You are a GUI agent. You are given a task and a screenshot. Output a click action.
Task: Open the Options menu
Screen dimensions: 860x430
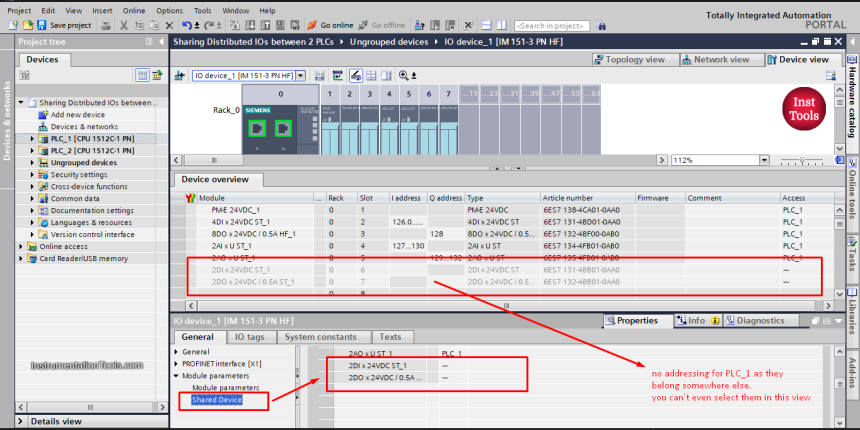(169, 10)
